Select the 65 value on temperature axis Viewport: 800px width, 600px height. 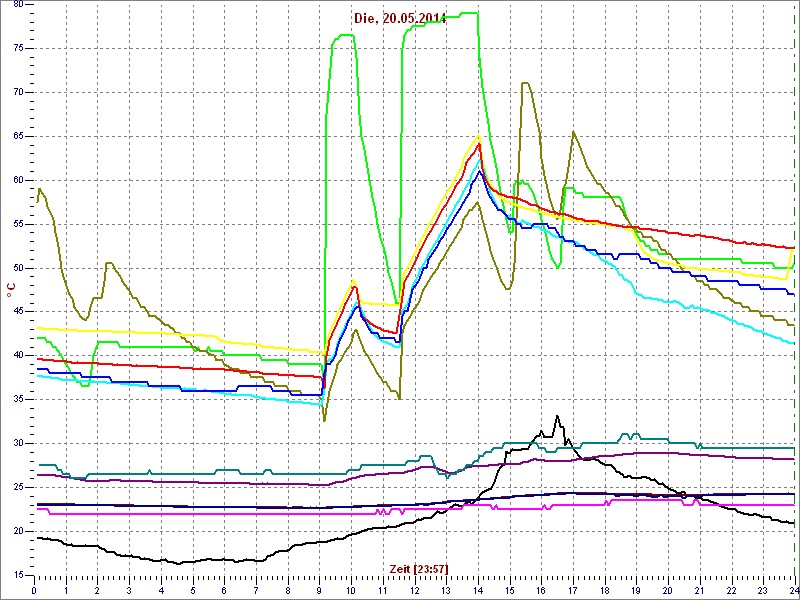coord(17,136)
